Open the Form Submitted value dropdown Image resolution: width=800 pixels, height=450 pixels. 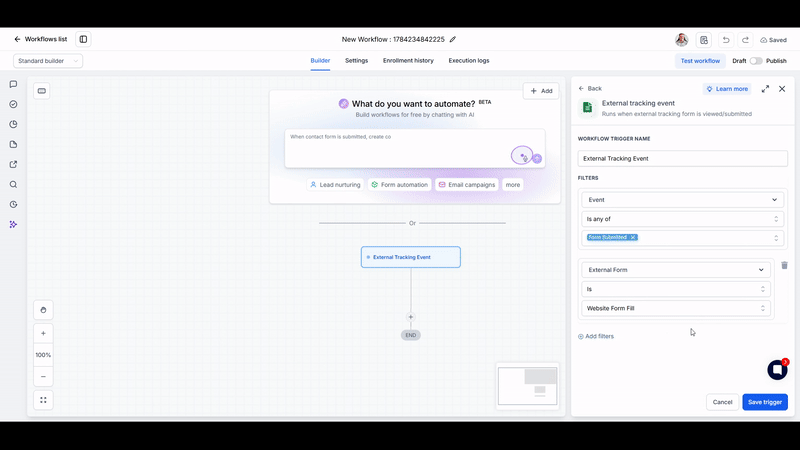[x=683, y=238]
